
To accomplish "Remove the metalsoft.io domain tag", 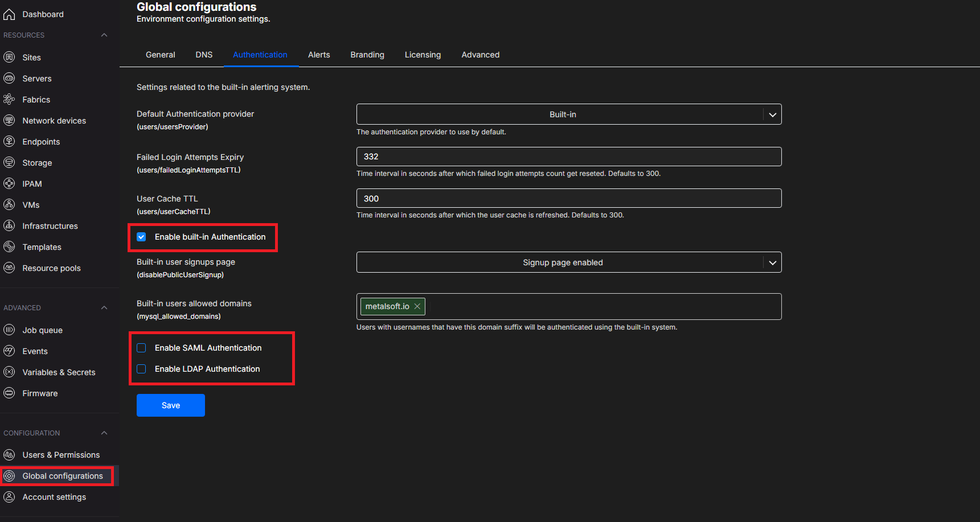I will (417, 306).
